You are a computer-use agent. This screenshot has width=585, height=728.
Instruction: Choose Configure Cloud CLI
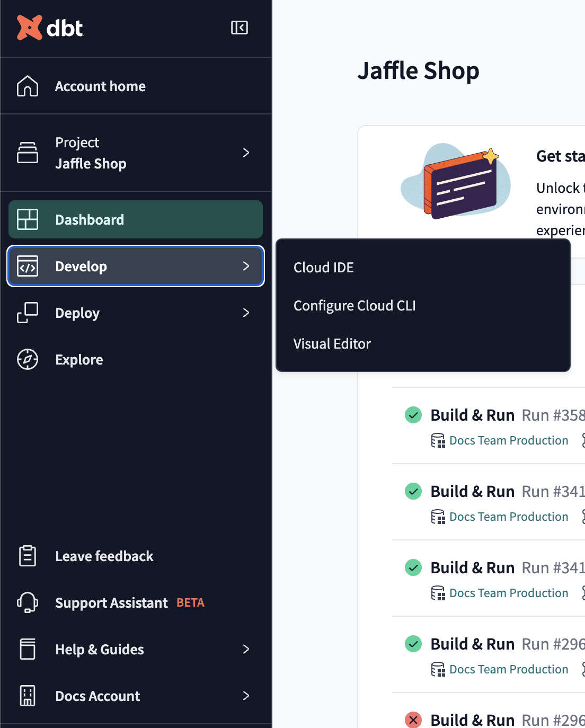354,305
